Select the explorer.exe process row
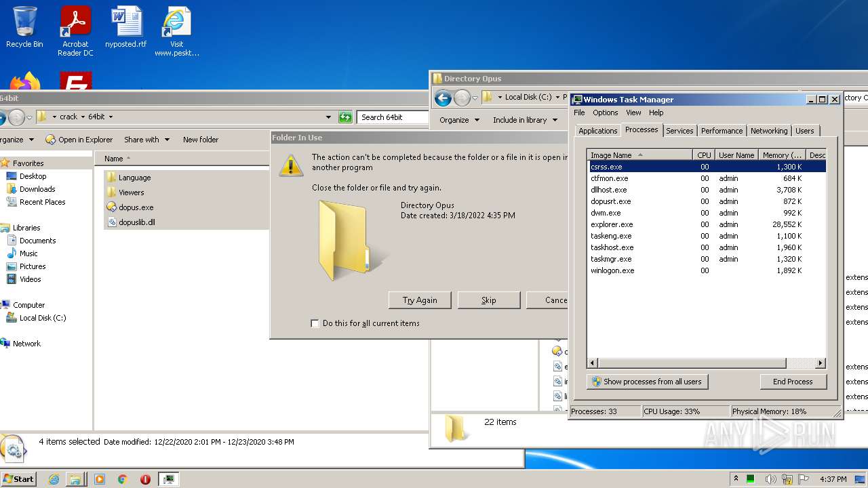Image resolution: width=868 pixels, height=488 pixels. pyautogui.click(x=707, y=224)
